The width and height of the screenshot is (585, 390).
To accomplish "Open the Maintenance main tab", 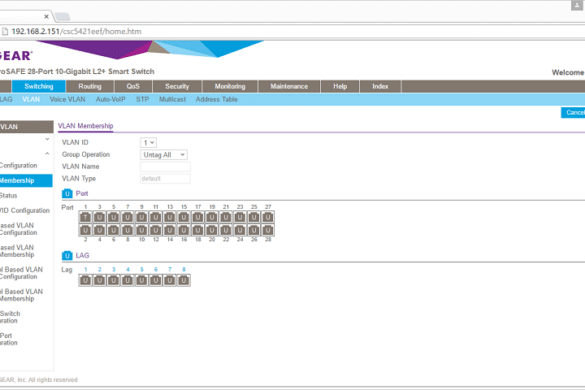I will point(289,86).
